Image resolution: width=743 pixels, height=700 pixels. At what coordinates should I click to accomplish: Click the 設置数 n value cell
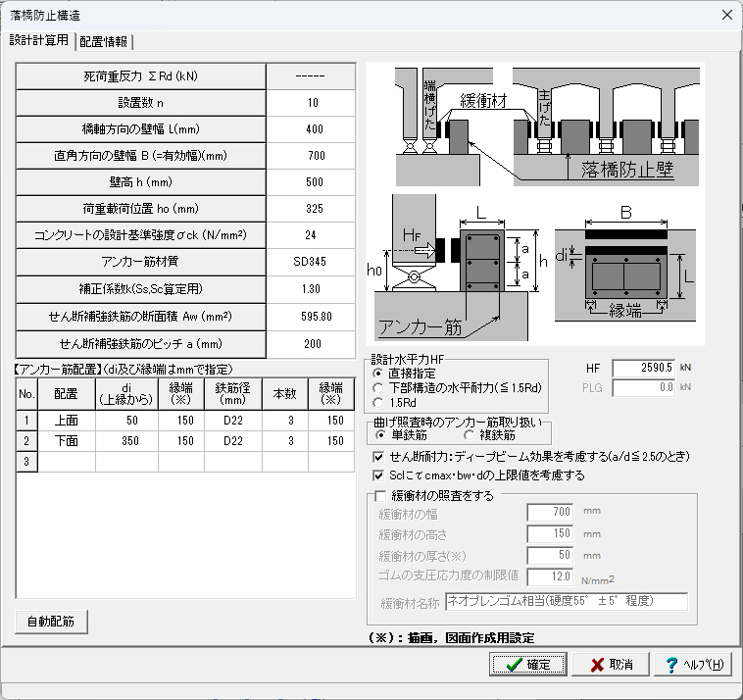coord(312,102)
